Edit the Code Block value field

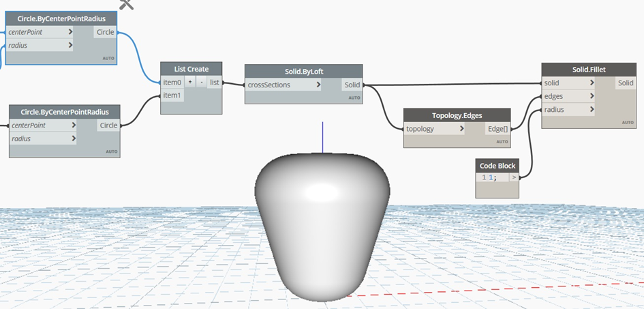[x=492, y=177]
